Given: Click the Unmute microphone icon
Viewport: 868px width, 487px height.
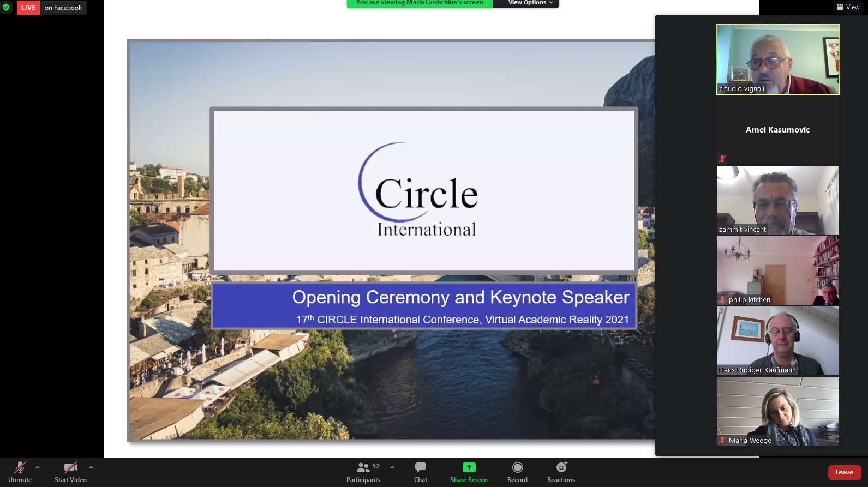Looking at the screenshot, I should pos(20,467).
